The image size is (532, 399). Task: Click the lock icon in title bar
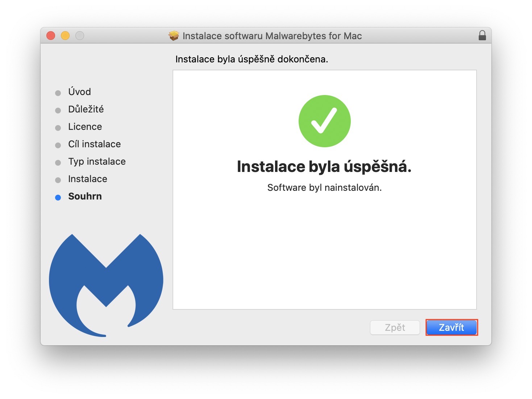(482, 36)
